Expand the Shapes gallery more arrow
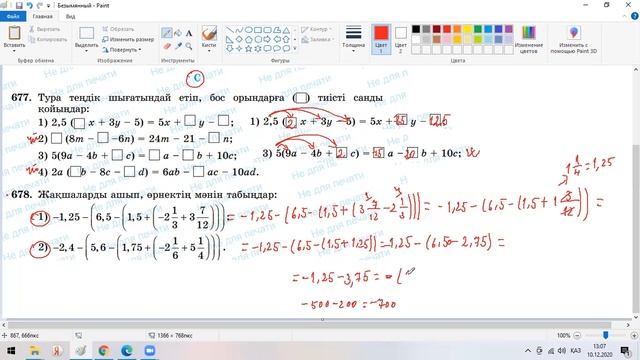 pyautogui.click(x=295, y=49)
